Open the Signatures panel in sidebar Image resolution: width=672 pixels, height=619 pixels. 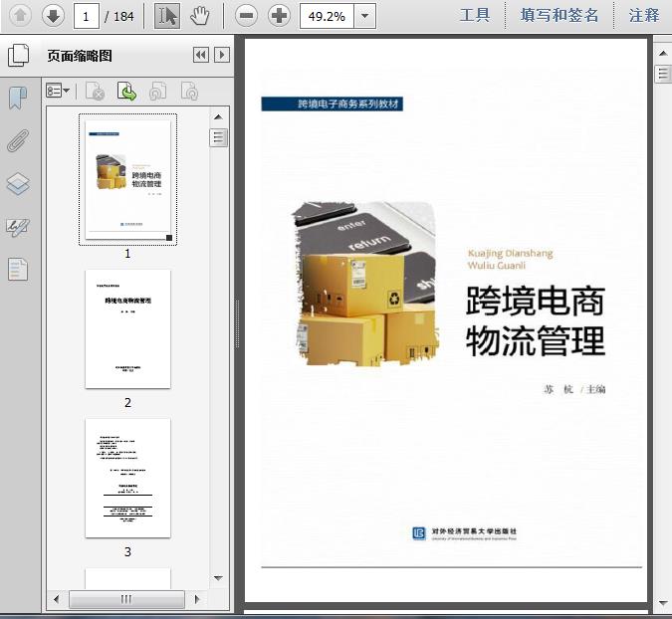(x=18, y=227)
